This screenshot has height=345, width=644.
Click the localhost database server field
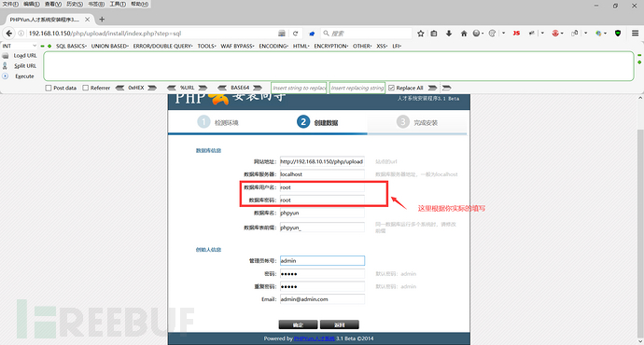[322, 174]
